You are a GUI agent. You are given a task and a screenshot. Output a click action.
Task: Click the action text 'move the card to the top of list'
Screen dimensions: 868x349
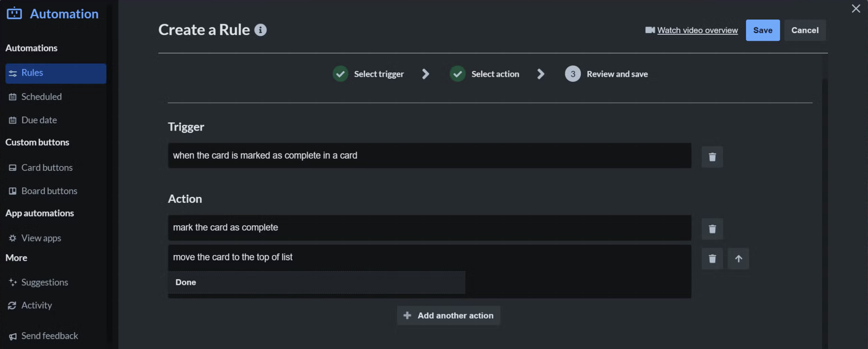pos(233,257)
